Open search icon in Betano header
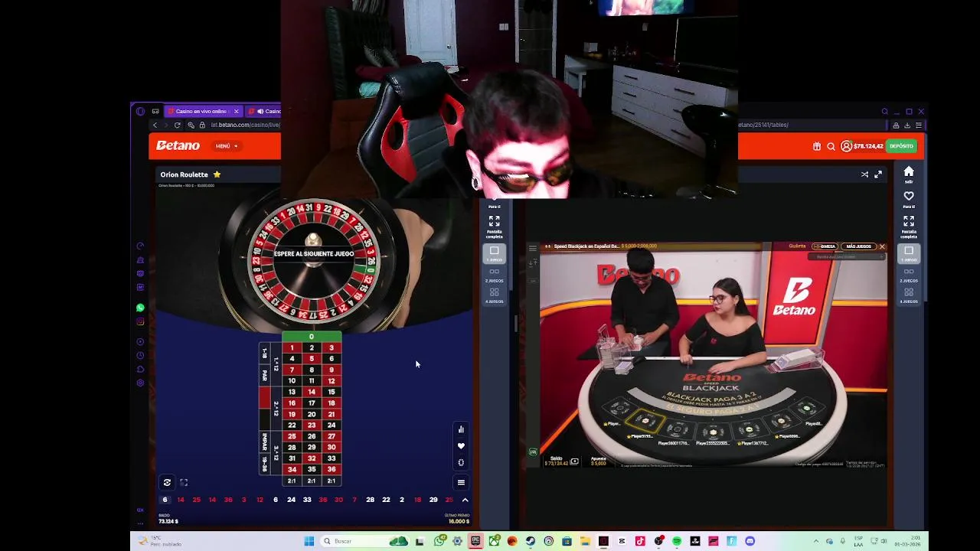The width and height of the screenshot is (980, 551). pos(831,146)
